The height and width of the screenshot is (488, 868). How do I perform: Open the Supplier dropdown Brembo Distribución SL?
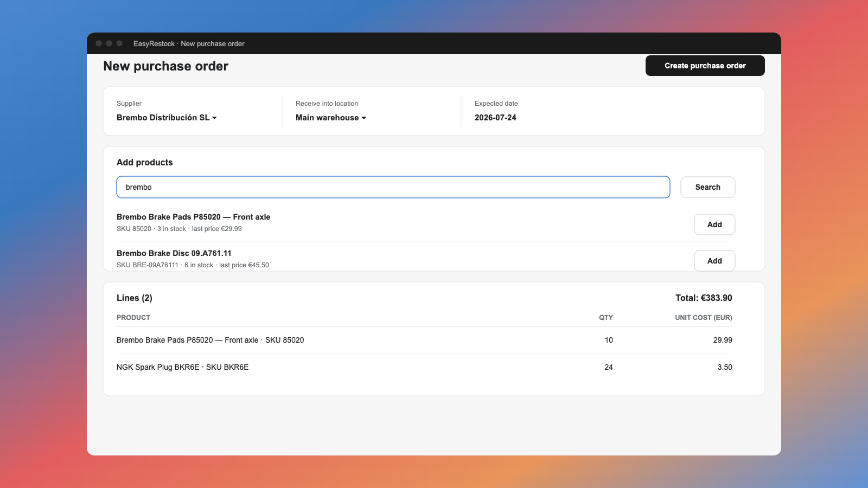(167, 118)
